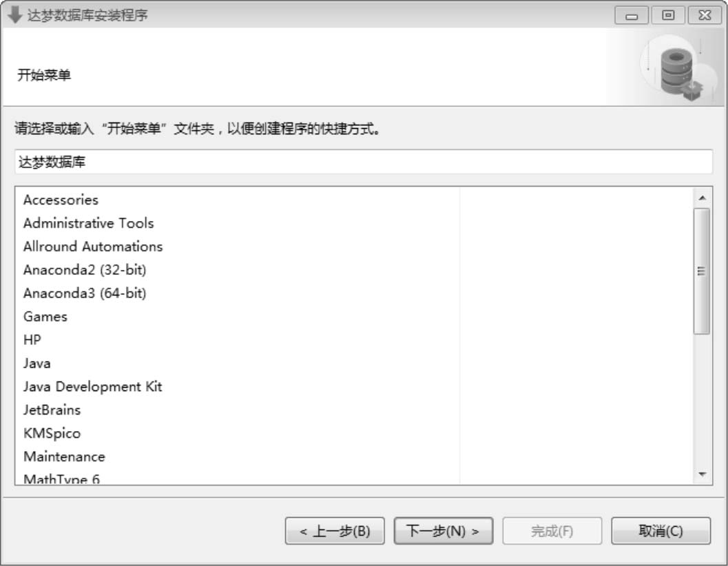Image resolution: width=728 pixels, height=566 pixels.
Task: Select Anaconda3 (64-bit) entry
Action: 85,293
